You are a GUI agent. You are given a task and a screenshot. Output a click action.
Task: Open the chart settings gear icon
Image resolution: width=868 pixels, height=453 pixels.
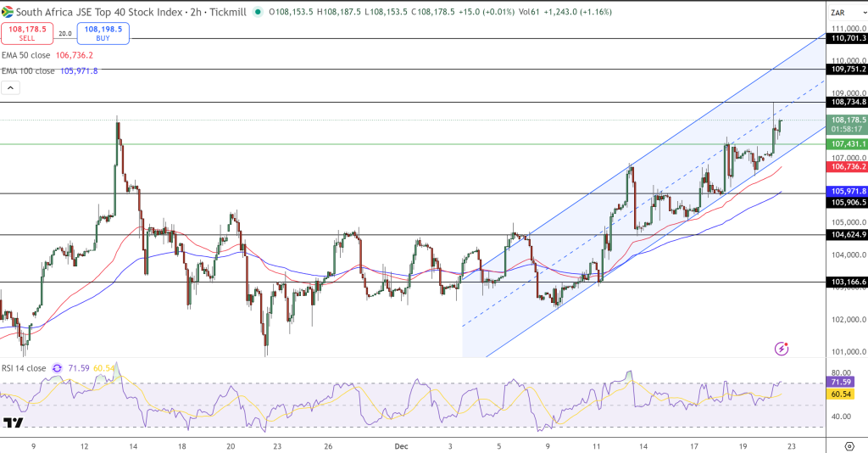[849, 446]
